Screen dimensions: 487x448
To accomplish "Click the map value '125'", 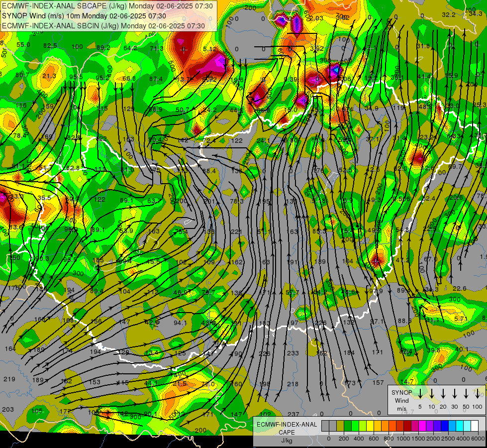I will (180, 353).
